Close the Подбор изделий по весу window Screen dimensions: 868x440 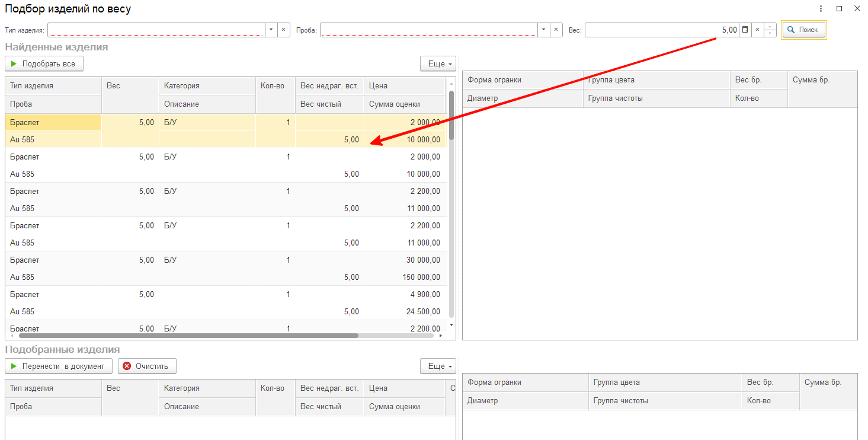pos(857,9)
